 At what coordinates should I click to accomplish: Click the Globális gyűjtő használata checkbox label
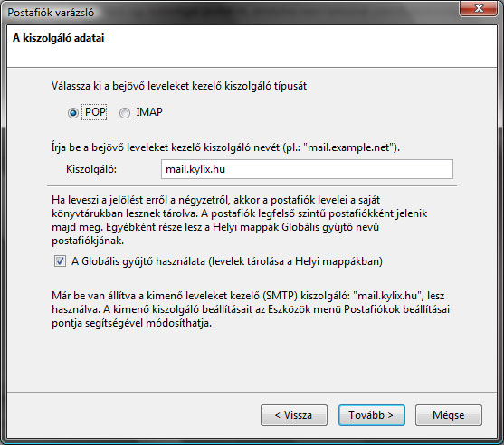coord(227,261)
